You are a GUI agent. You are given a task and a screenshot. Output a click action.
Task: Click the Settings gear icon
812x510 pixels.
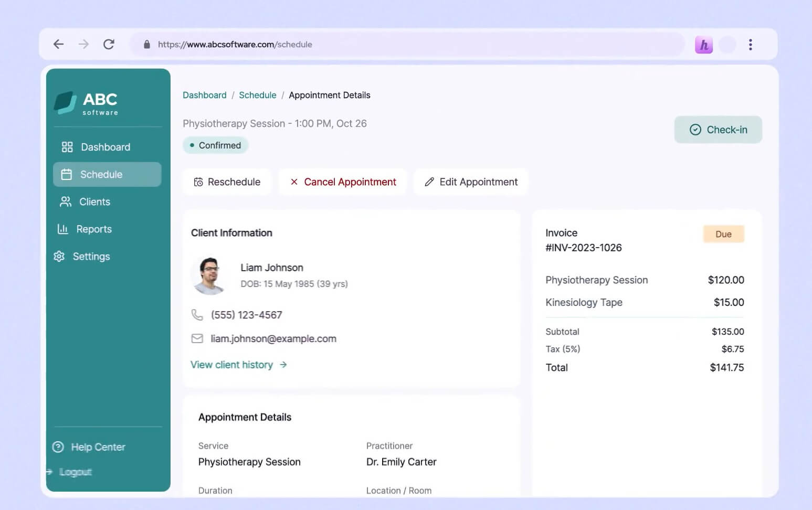(59, 256)
